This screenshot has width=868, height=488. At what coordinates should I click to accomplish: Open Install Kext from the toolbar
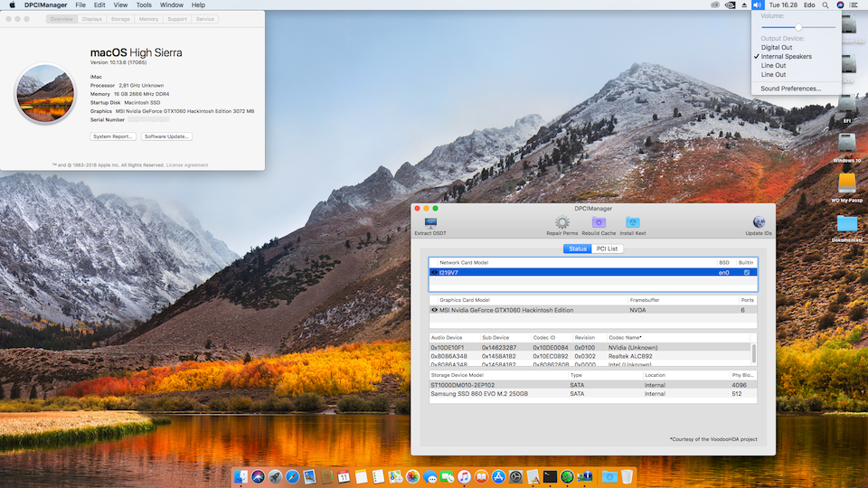pyautogui.click(x=633, y=222)
